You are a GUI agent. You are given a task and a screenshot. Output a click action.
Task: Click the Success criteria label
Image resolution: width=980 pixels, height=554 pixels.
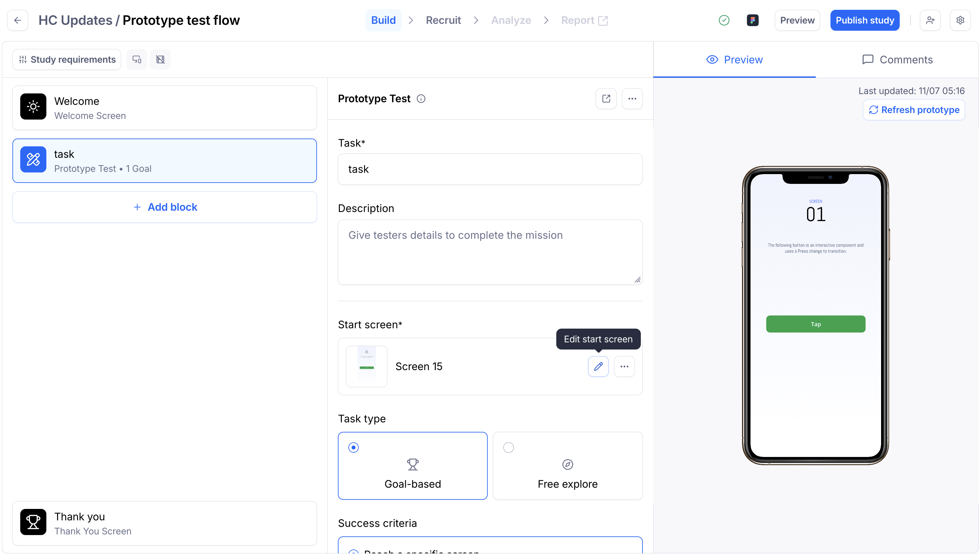pyautogui.click(x=377, y=524)
